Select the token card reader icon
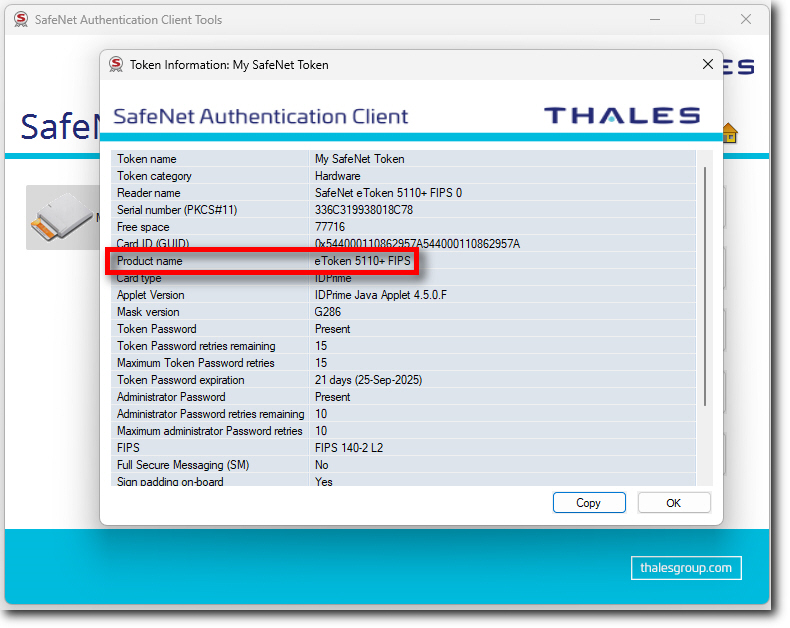 click(61, 217)
